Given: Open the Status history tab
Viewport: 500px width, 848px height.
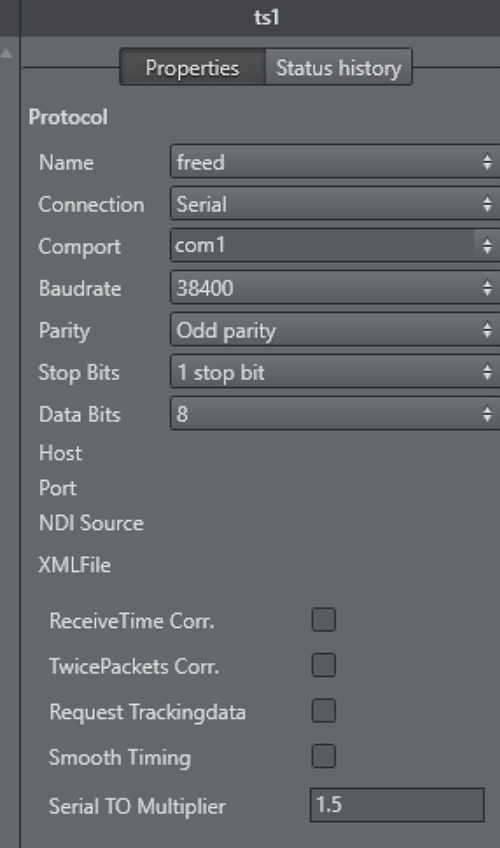Looking at the screenshot, I should [338, 67].
